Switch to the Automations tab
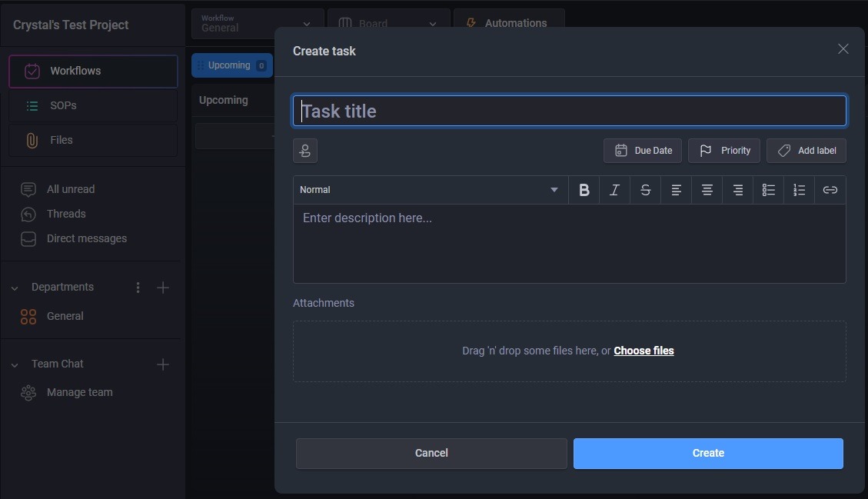868x499 pixels. (x=509, y=23)
